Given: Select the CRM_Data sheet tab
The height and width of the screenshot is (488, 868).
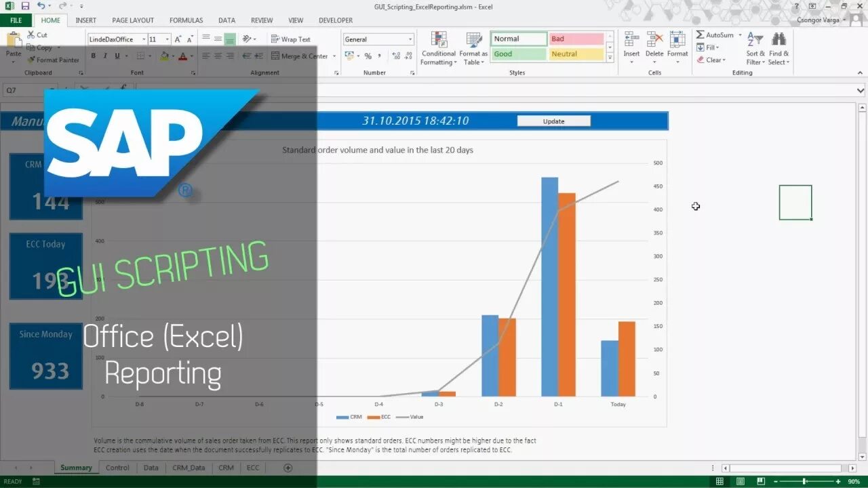Looking at the screenshot, I should pyautogui.click(x=189, y=468).
